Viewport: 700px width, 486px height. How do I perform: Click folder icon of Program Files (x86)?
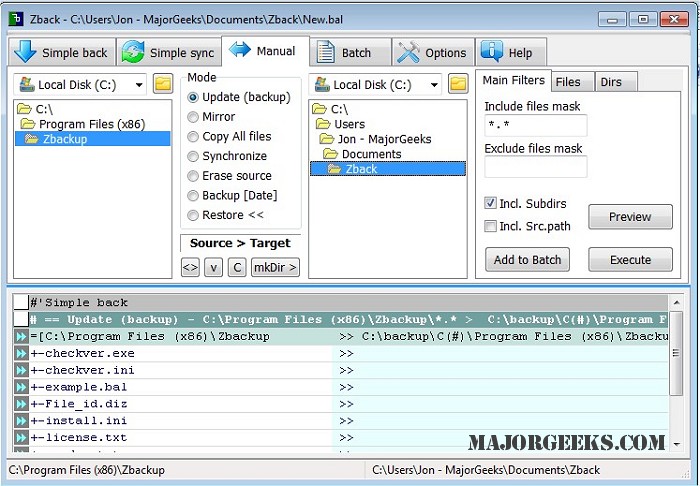(x=28, y=124)
